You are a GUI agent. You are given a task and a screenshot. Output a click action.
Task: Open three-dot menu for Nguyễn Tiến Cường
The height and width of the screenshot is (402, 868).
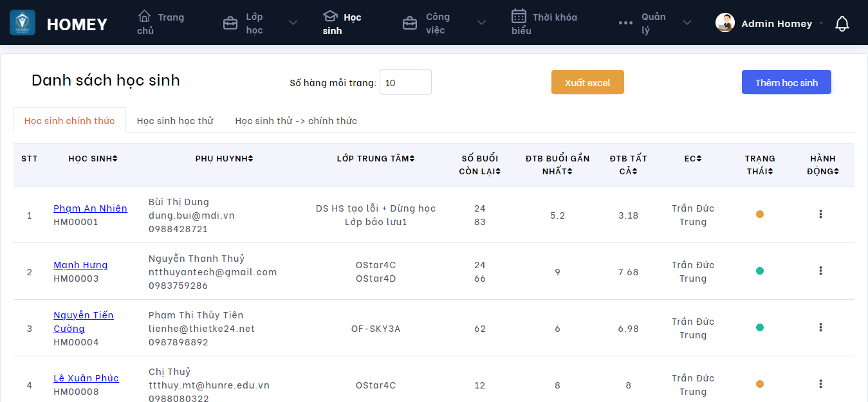click(x=820, y=327)
